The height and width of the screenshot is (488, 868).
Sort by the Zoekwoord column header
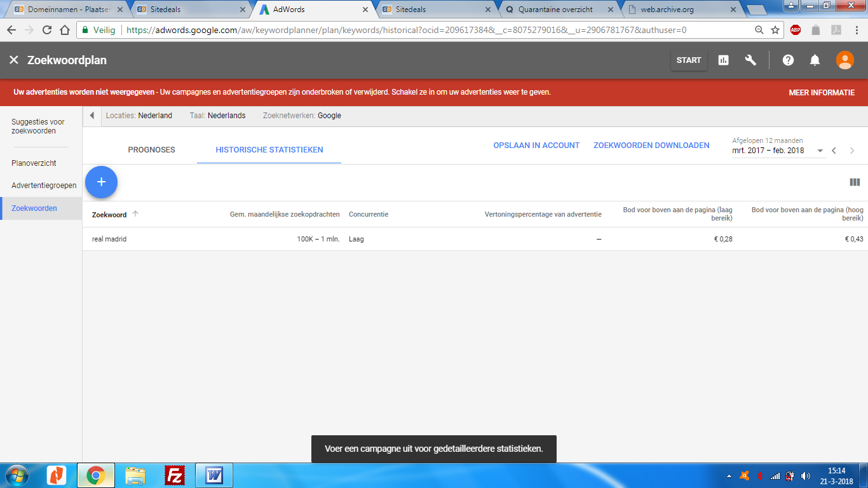[109, 215]
